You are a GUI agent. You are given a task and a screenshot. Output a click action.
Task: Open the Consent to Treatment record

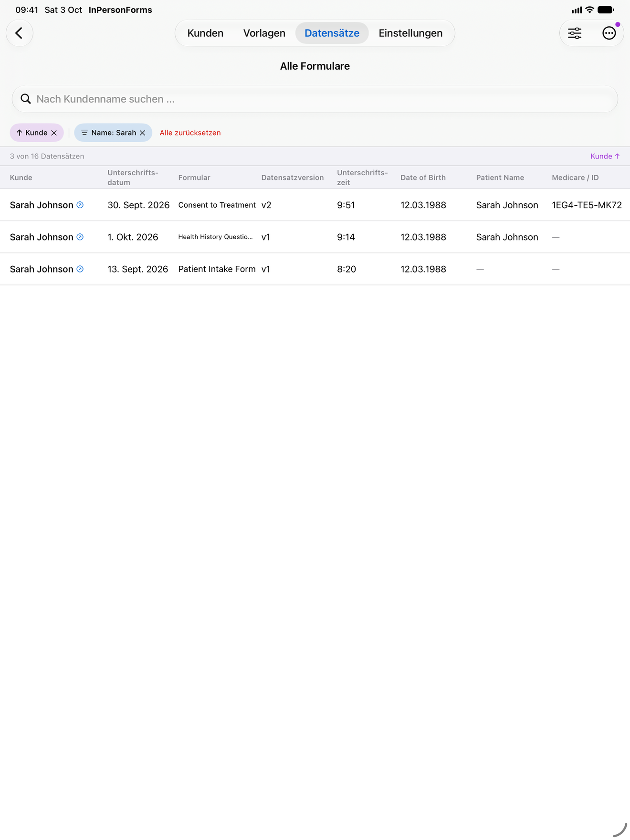coord(217,205)
